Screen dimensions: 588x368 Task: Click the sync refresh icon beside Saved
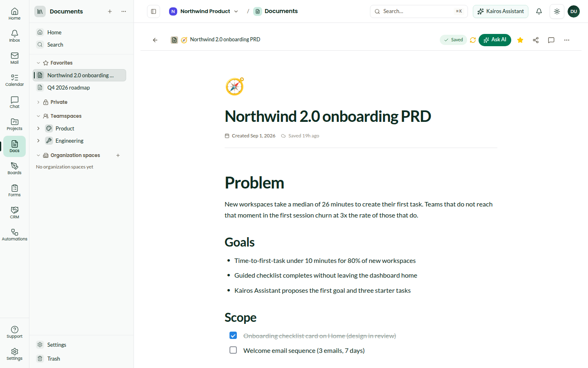click(x=473, y=40)
